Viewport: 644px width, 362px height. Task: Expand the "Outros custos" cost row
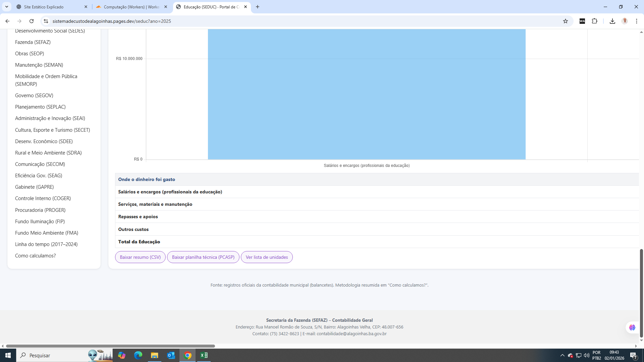(133, 229)
